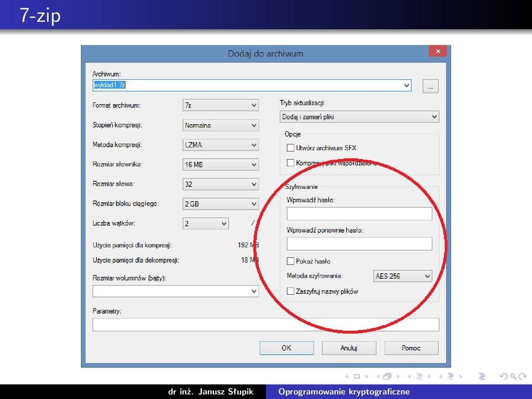Go to previous section arrow
Screen dimensions: 532x399
[441, 376]
